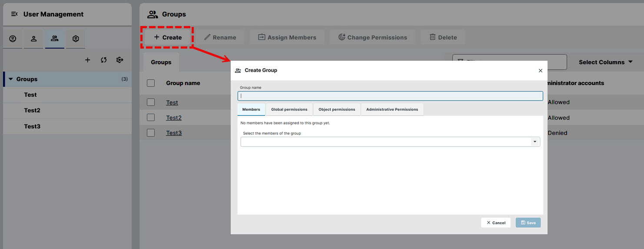Viewport: 644px width, 249px height.
Task: Switch to the Global permissions tab
Action: point(289,109)
